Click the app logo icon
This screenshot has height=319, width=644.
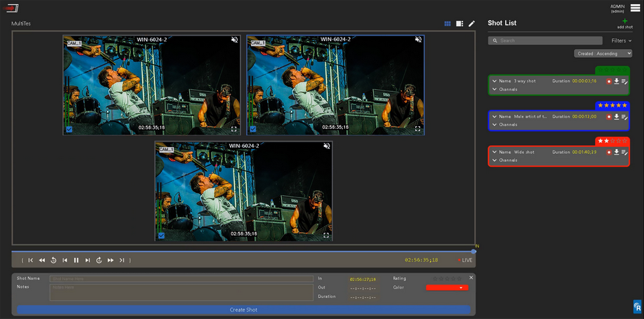[x=10, y=8]
